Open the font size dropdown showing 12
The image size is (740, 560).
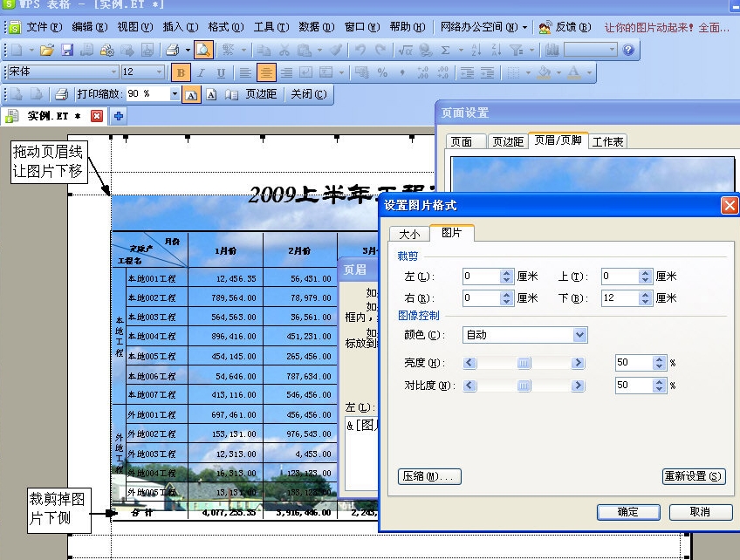(x=160, y=72)
